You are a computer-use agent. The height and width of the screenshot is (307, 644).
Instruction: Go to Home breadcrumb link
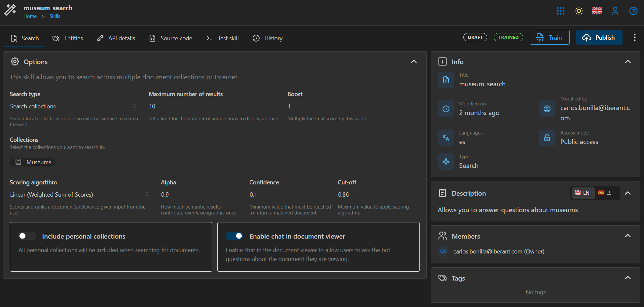point(30,16)
